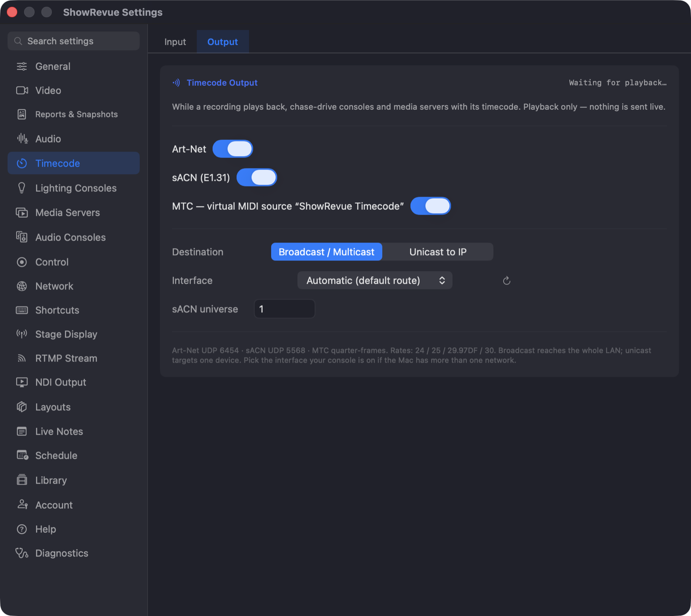The image size is (691, 616).
Task: Click the Audio waveform icon
Action: [x=22, y=139]
